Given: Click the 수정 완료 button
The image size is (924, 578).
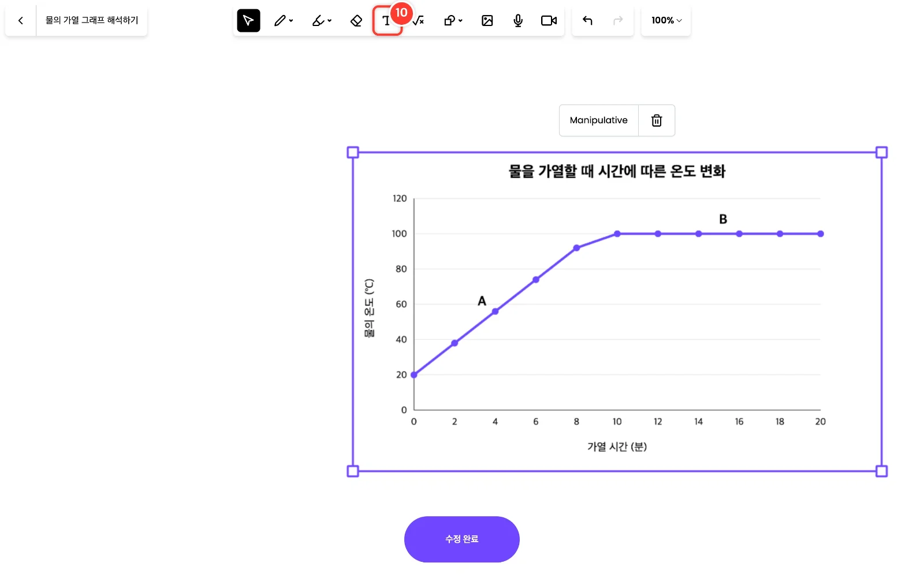Looking at the screenshot, I should point(462,539).
